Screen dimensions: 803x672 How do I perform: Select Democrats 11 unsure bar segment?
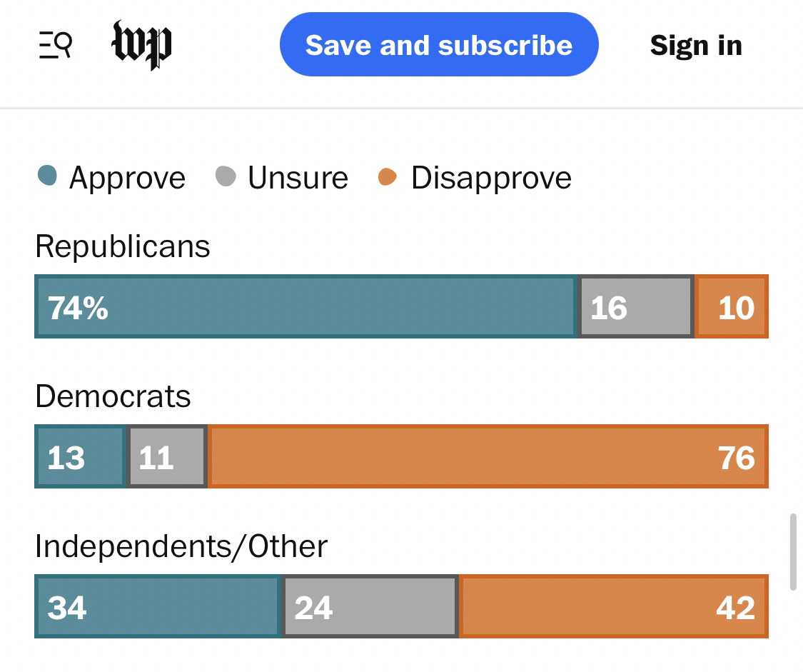point(167,457)
